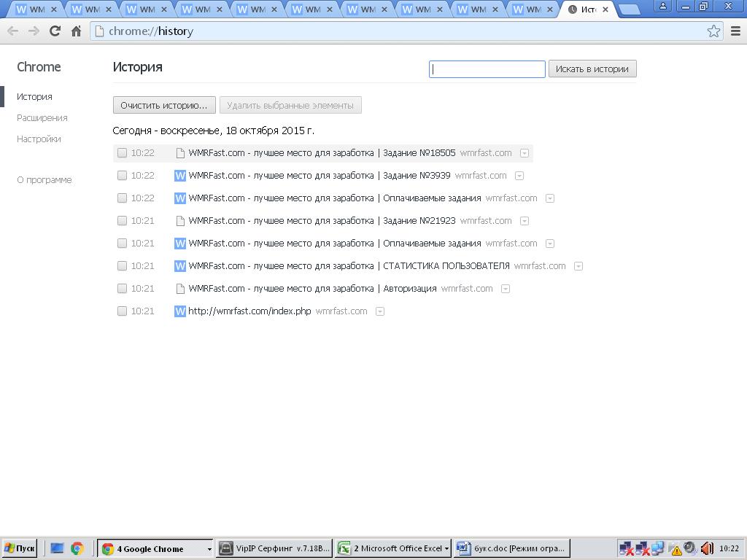Show desktop via quick launch icon
This screenshot has width=747, height=560.
[57, 548]
